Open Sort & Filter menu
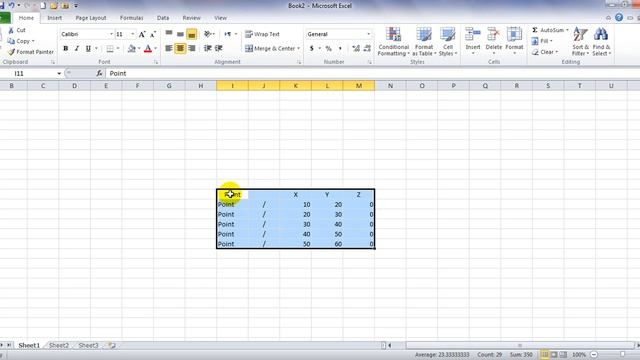This screenshot has height=360, width=640. click(580, 42)
